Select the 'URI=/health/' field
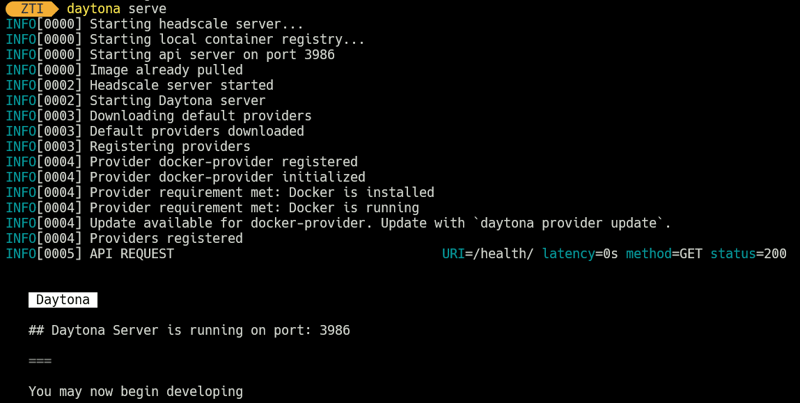The width and height of the screenshot is (800, 403). 488,254
